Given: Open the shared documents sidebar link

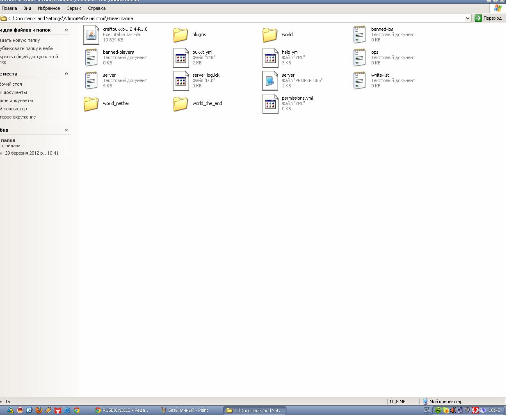Looking at the screenshot, I should (x=16, y=100).
